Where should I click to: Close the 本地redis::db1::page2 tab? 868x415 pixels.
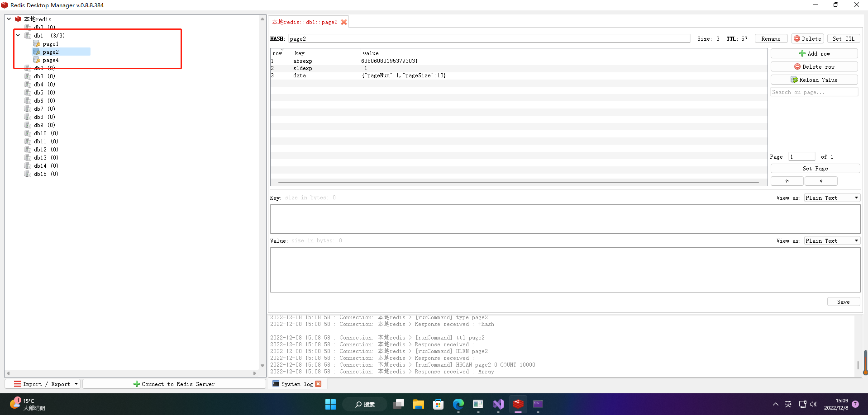pos(344,22)
